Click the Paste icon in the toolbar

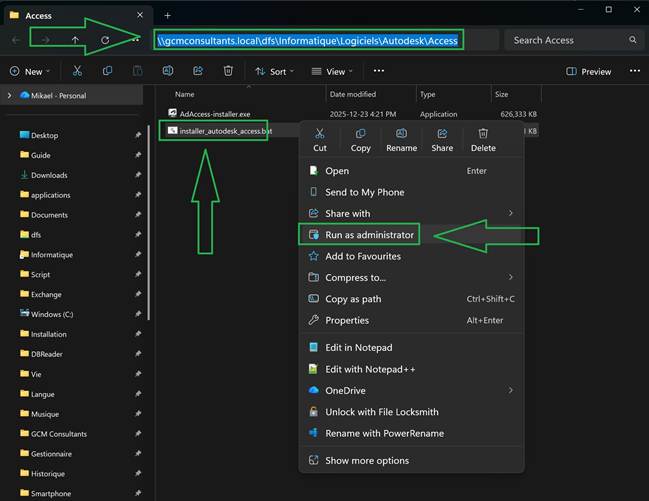(x=137, y=71)
